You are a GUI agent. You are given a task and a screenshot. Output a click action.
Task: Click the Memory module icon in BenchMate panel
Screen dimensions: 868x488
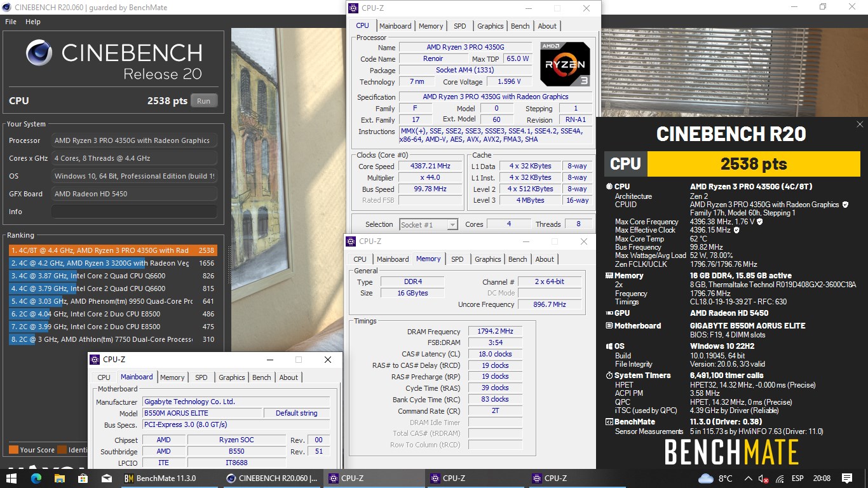(609, 276)
